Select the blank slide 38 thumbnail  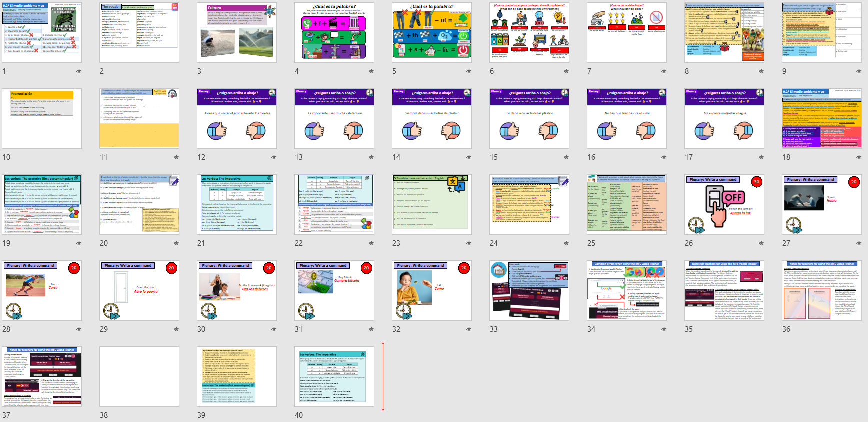click(x=139, y=376)
